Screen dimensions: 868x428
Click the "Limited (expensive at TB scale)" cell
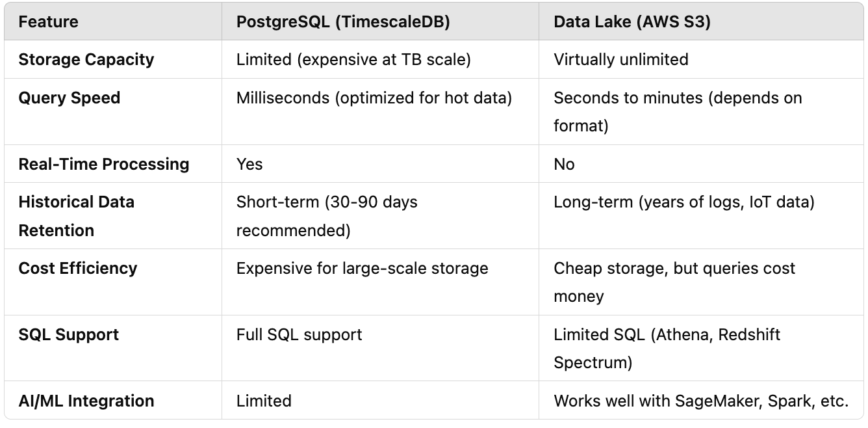tap(353, 60)
